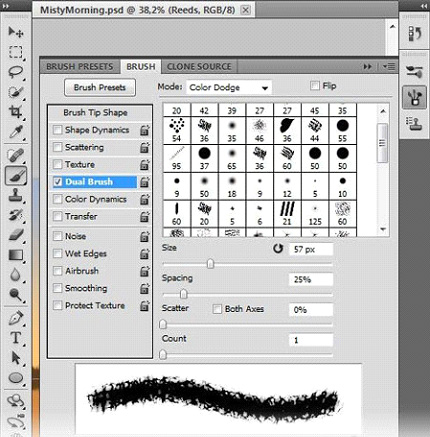Screen dimensions: 430x437
Task: Enable Noise checkbox
Action: tap(58, 236)
